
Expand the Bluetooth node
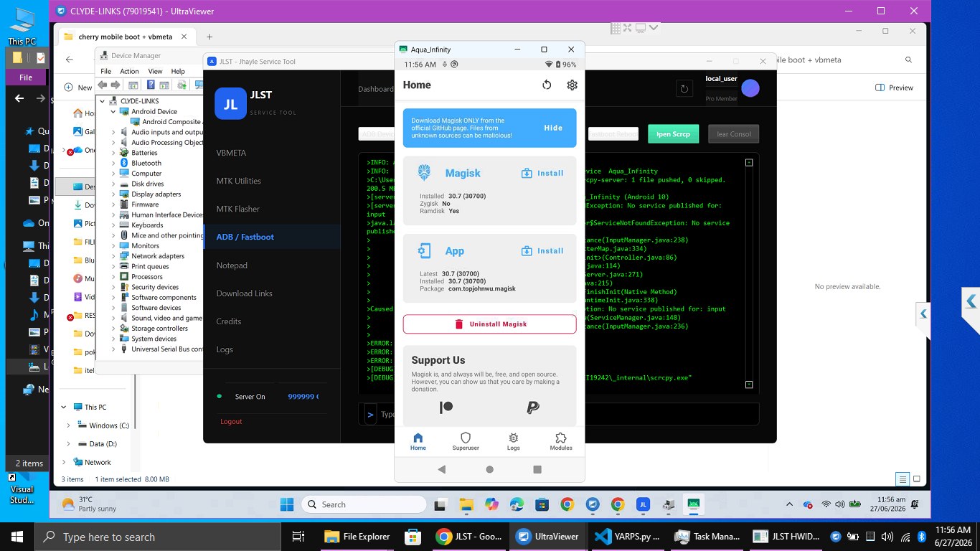tap(113, 164)
